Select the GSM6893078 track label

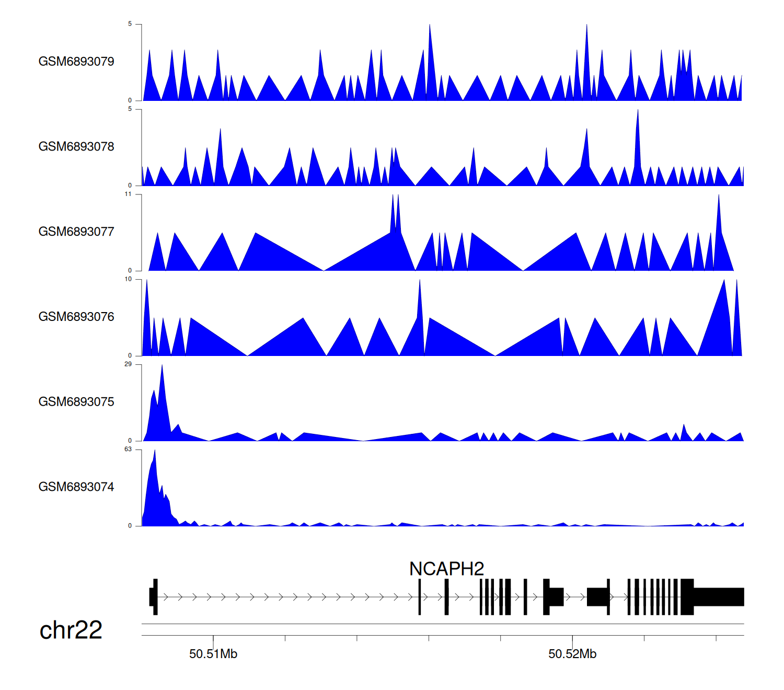coord(76,147)
